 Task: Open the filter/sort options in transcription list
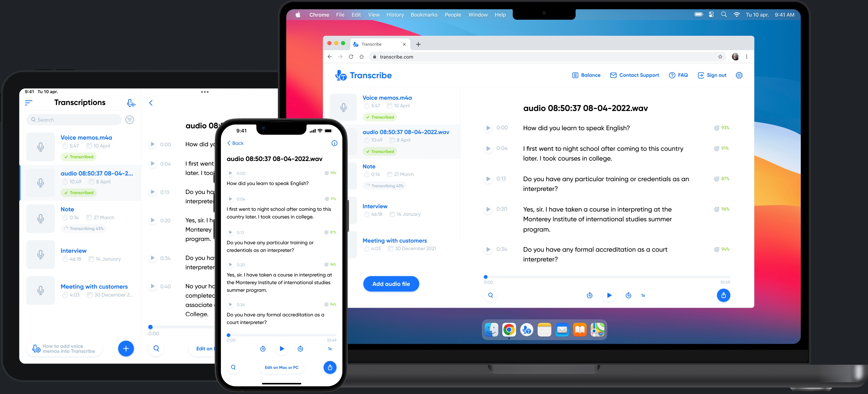pyautogui.click(x=130, y=120)
